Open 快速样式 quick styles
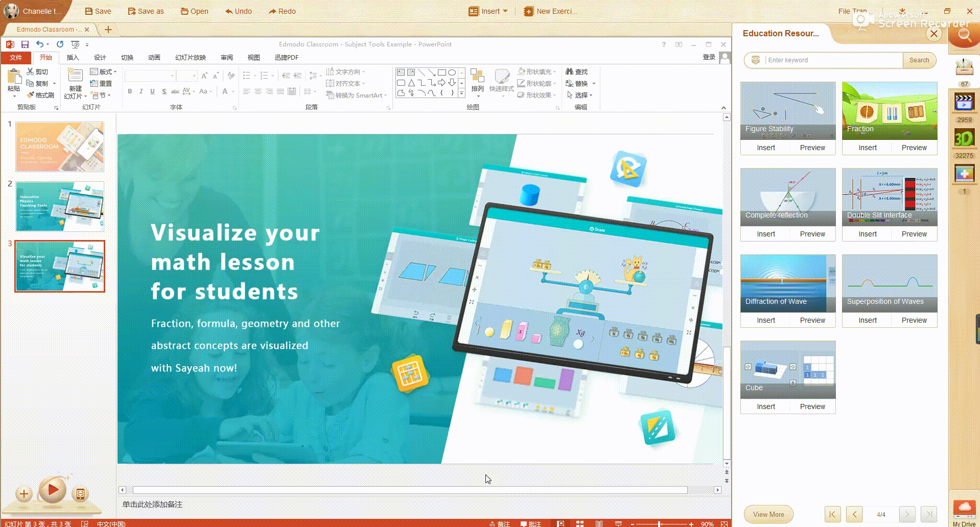980x527 pixels. pyautogui.click(x=501, y=83)
